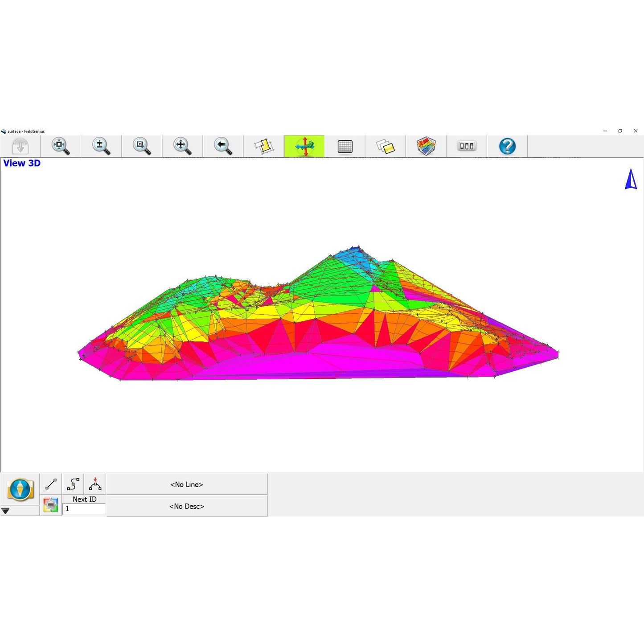This screenshot has height=644, width=644.
Task: Open the layers overlapping-sheets icon
Action: (386, 146)
